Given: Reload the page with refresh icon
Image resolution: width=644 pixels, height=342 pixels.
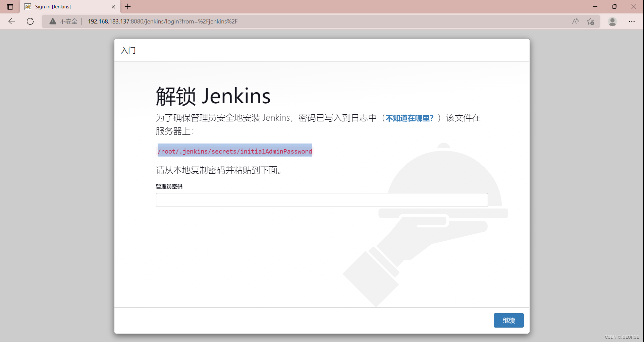Looking at the screenshot, I should 30,21.
